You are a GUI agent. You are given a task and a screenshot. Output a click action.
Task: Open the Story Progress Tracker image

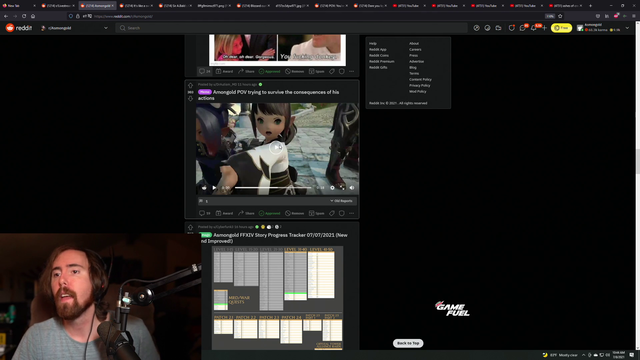(278, 298)
